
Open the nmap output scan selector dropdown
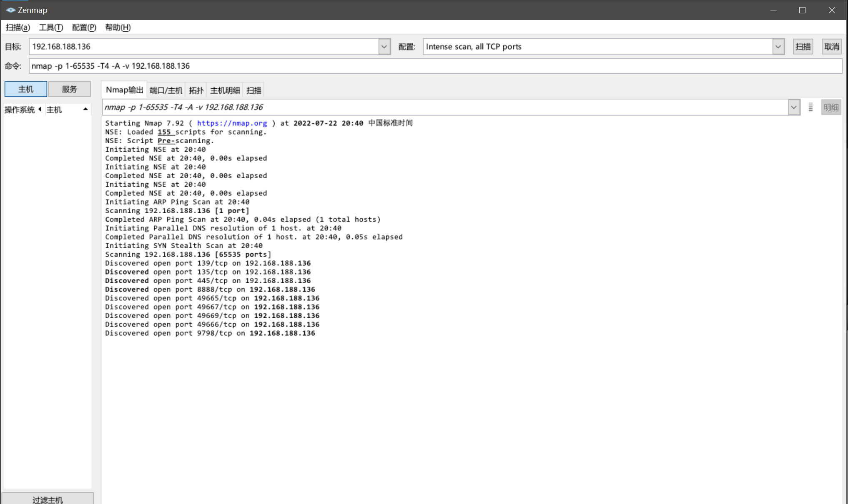(793, 107)
